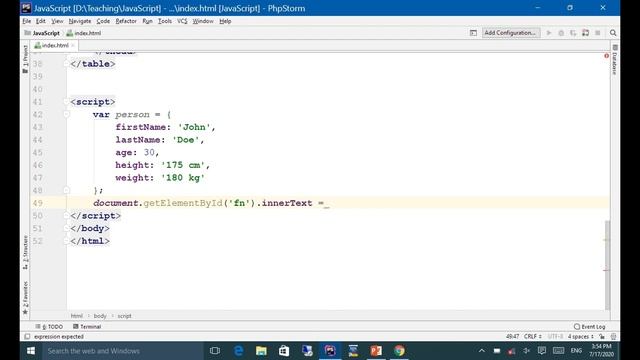Open PowerPoint from the taskbar
This screenshot has width=640, height=360.
[x=376, y=351]
